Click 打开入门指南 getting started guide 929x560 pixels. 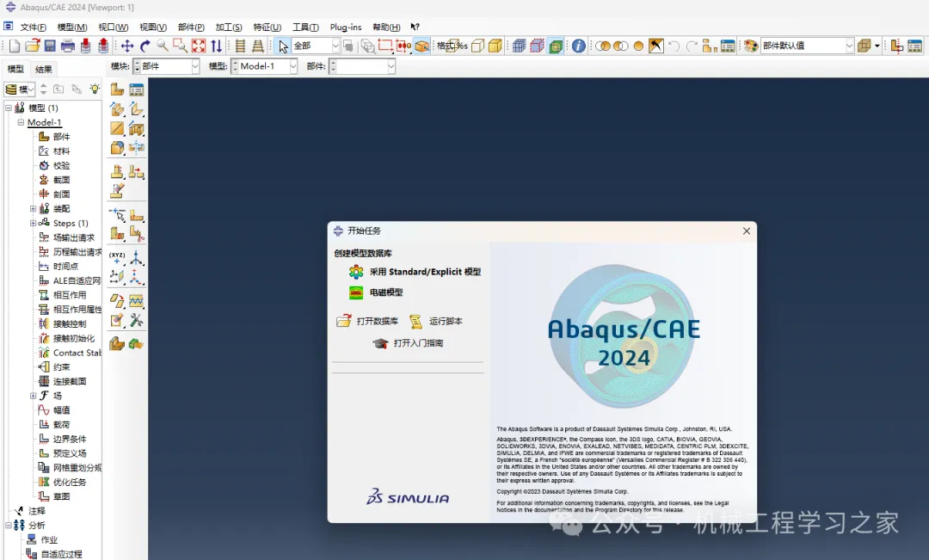[x=408, y=343]
